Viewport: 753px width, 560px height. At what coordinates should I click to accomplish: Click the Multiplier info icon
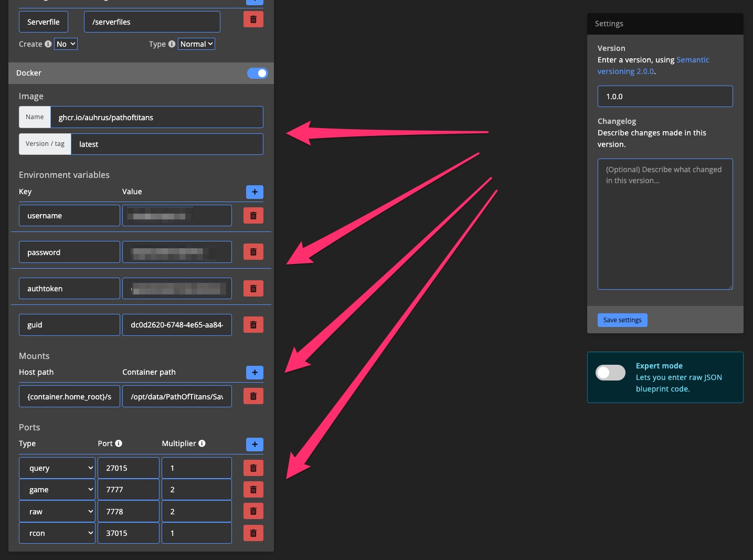202,443
